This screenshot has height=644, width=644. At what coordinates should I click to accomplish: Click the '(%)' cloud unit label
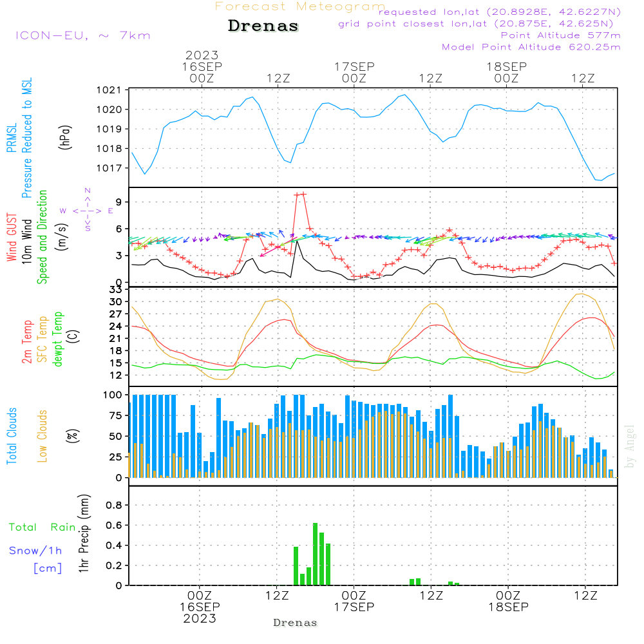click(x=72, y=436)
